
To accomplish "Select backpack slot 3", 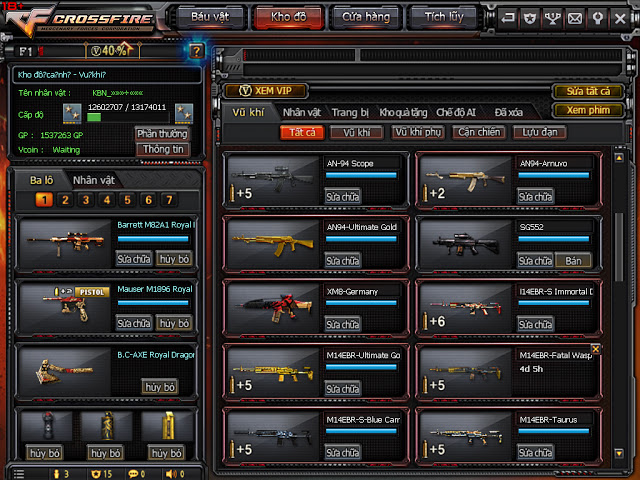I will point(86,200).
